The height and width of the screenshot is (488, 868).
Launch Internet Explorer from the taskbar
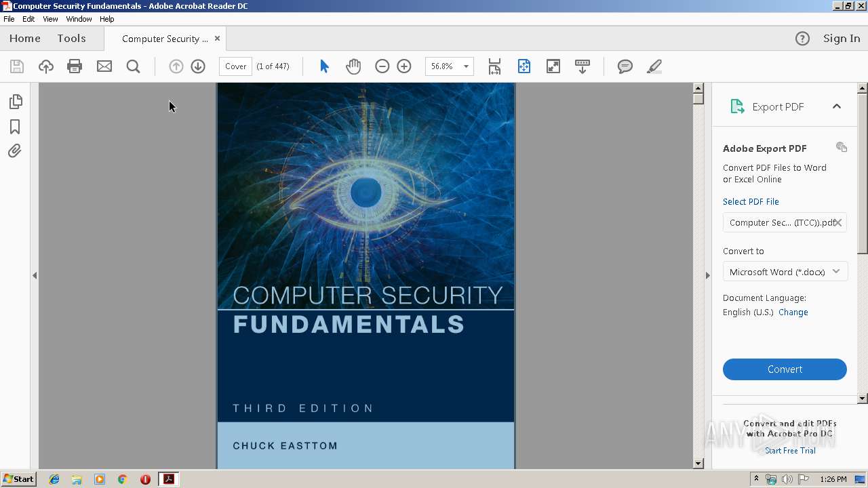coord(54,479)
